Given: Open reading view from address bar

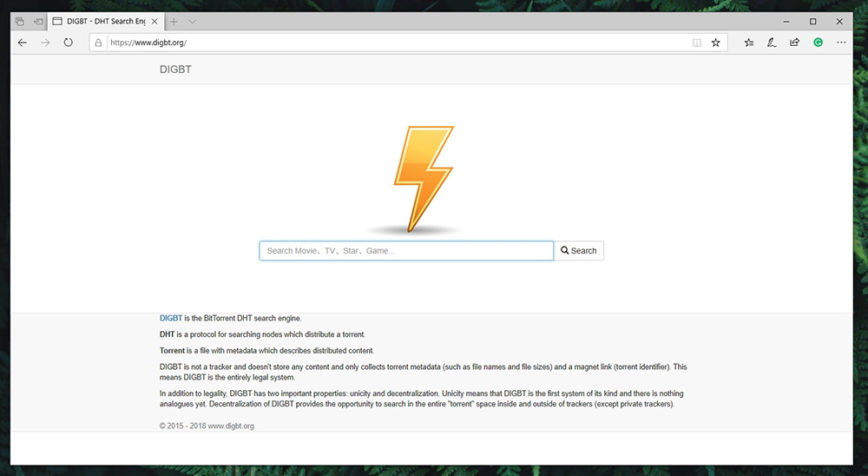Looking at the screenshot, I should (697, 43).
